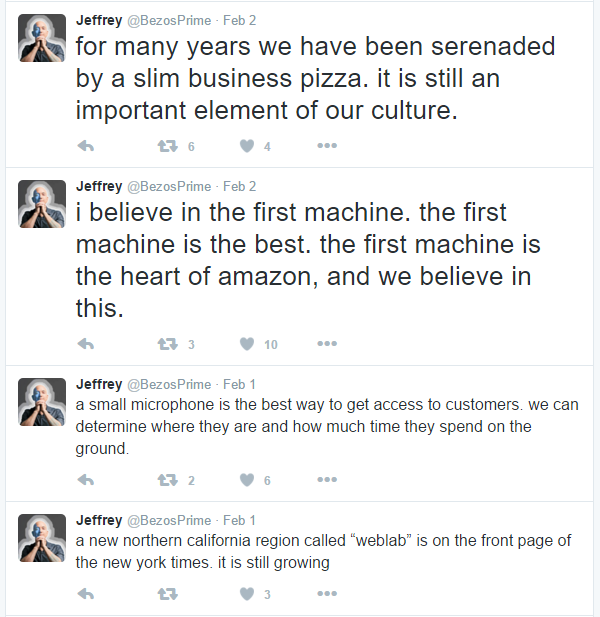Image resolution: width=600 pixels, height=617 pixels.
Task: Retweet the small microphone tweet
Action: click(167, 480)
